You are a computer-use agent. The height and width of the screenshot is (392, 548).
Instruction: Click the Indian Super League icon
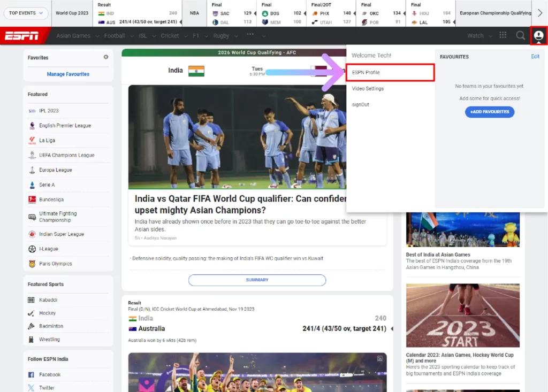[32, 234]
